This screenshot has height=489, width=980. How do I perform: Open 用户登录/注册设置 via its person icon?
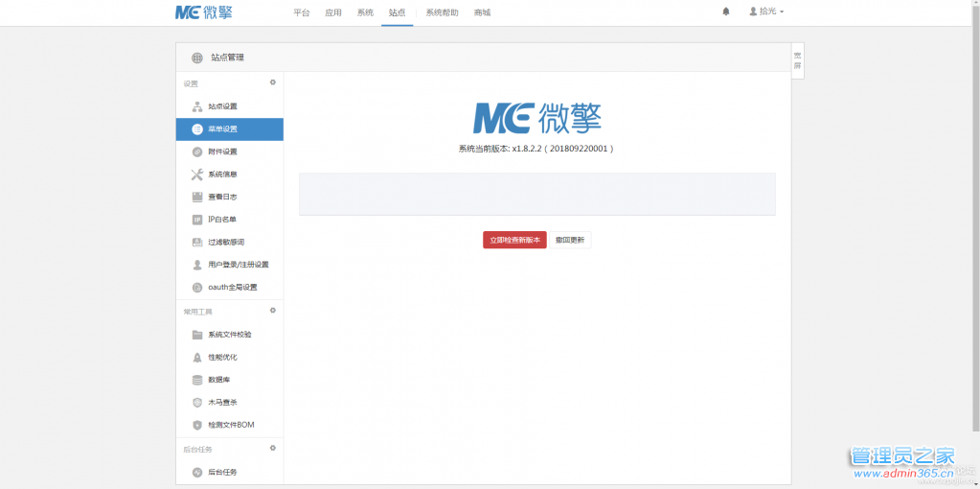click(197, 265)
